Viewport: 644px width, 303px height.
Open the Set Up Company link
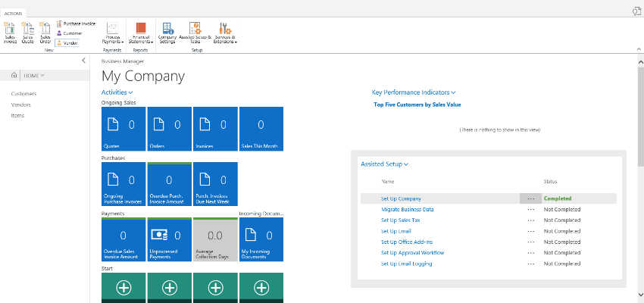401,198
